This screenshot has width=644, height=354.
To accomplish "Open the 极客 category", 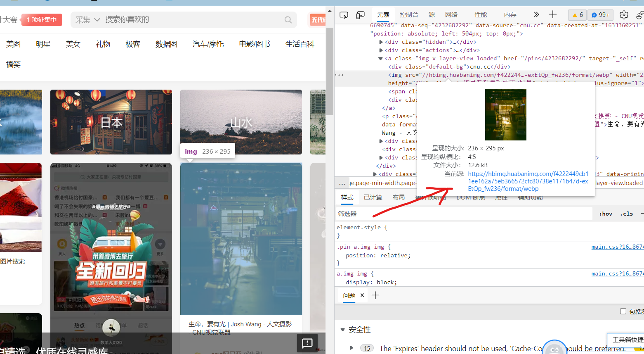I will pyautogui.click(x=133, y=44).
